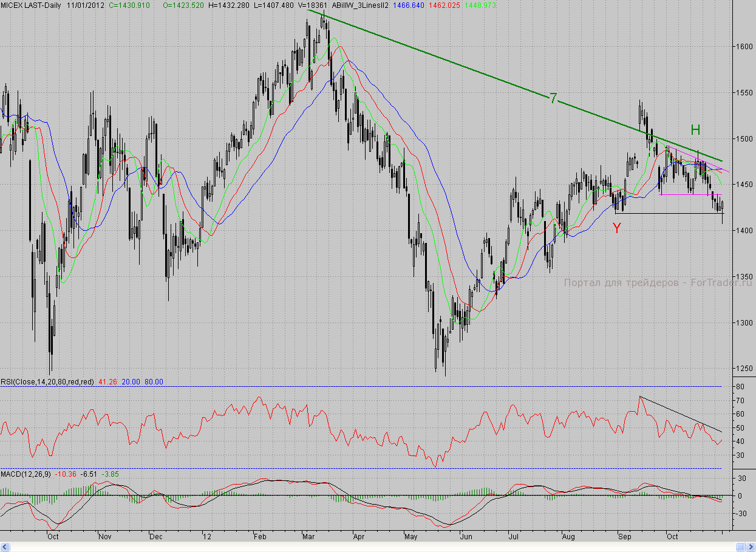The image size is (756, 552).
Task: Click the green MACD histogram value -3.85
Action: click(x=110, y=474)
